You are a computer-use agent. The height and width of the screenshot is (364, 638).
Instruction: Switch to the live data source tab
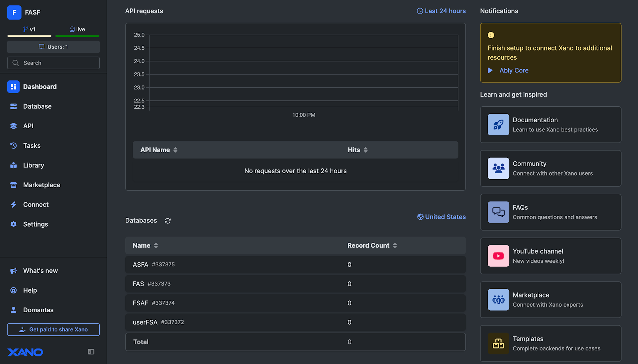pyautogui.click(x=77, y=29)
